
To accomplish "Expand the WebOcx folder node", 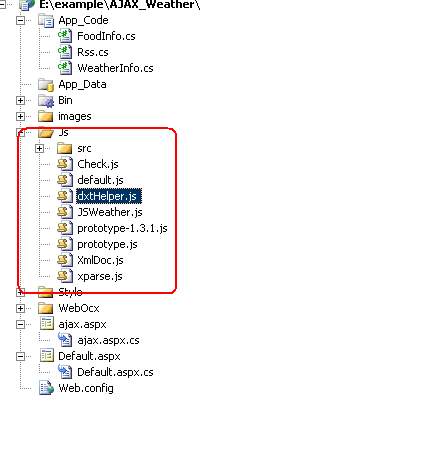I will tap(20, 309).
